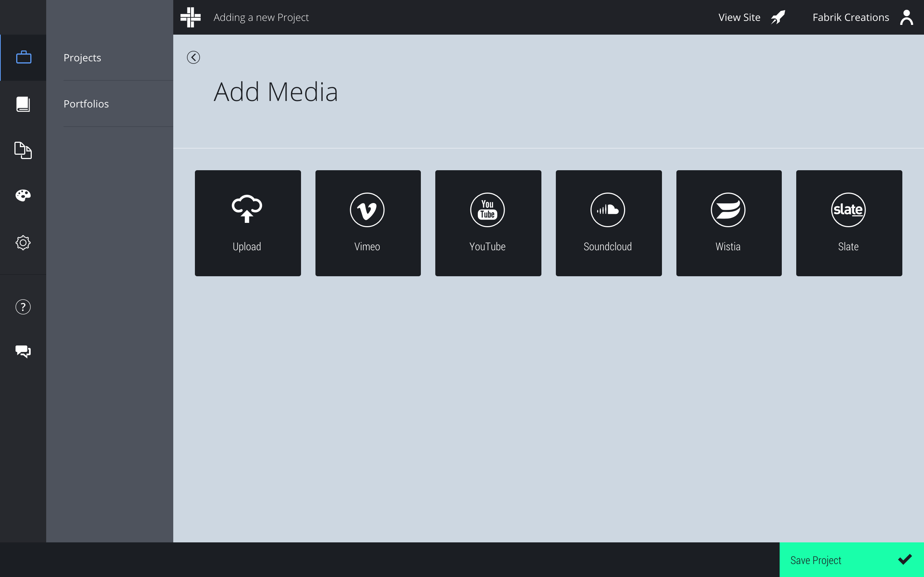Image resolution: width=924 pixels, height=577 pixels.
Task: Click the back arrow circle icon
Action: (x=193, y=57)
